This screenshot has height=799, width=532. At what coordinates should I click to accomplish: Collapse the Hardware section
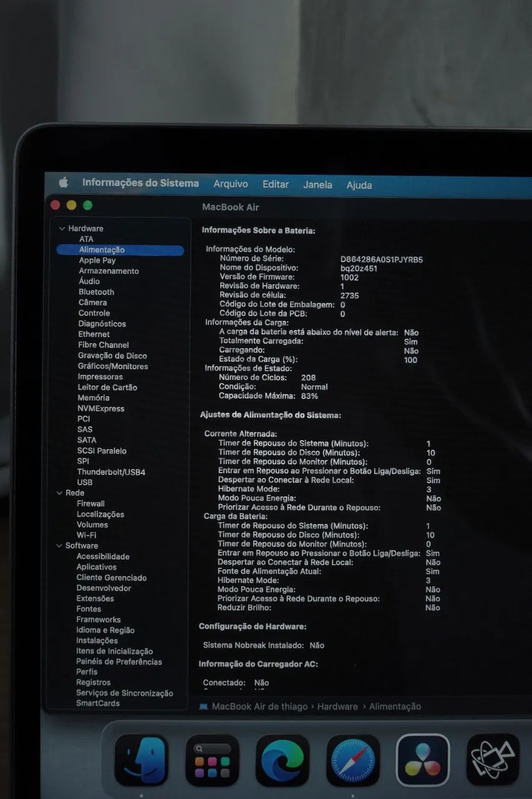coord(62,228)
